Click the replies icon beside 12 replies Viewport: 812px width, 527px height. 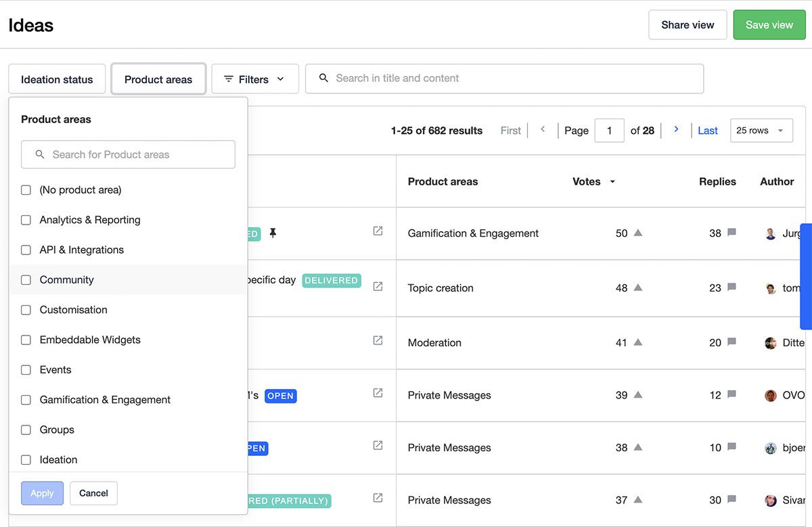[731, 394]
